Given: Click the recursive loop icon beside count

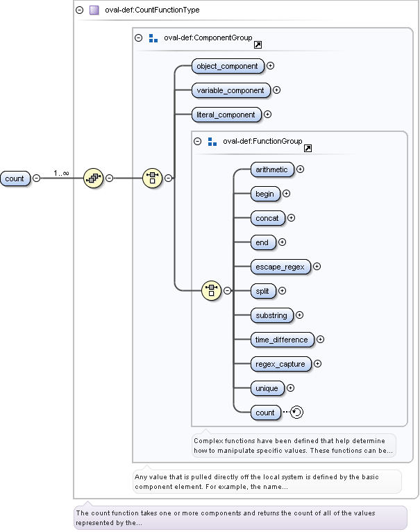Looking at the screenshot, I should [297, 413].
